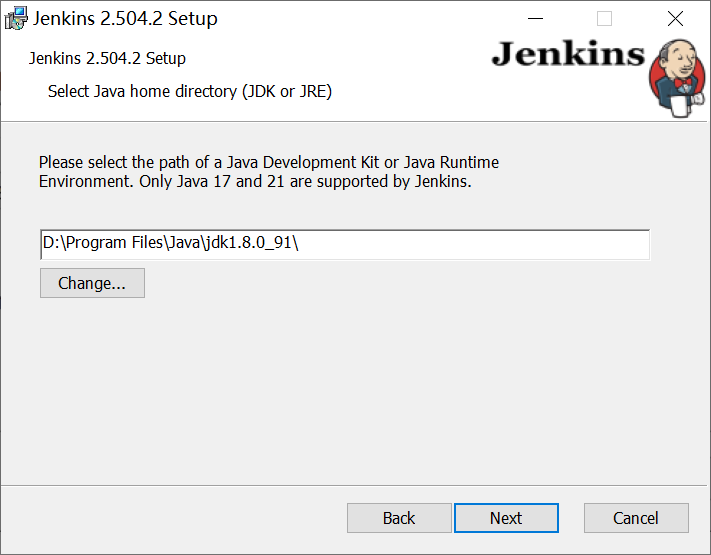
Task: Click the 'Jenkins 2.504.2 Setup' title bar text
Action: point(125,19)
